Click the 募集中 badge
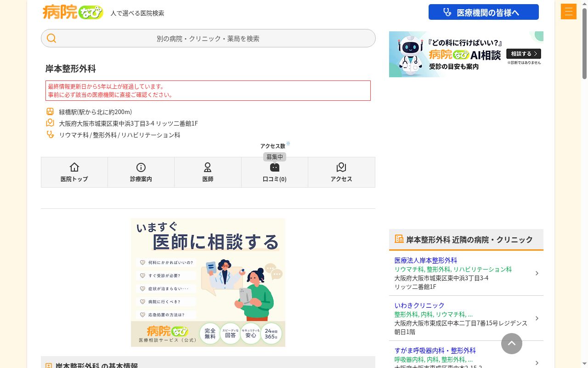Viewport: 588px width, 368px height. click(275, 157)
